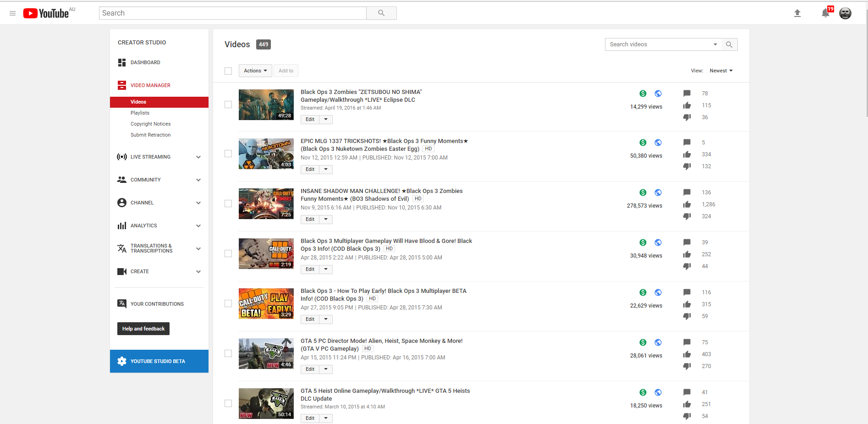Click the video search magnifier icon
Screen dimensions: 868x424
[x=729, y=44]
